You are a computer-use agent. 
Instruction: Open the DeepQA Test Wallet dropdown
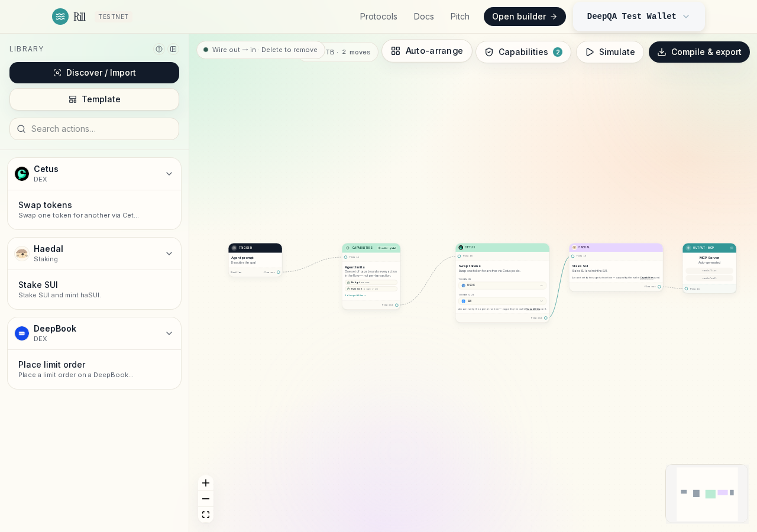point(639,17)
